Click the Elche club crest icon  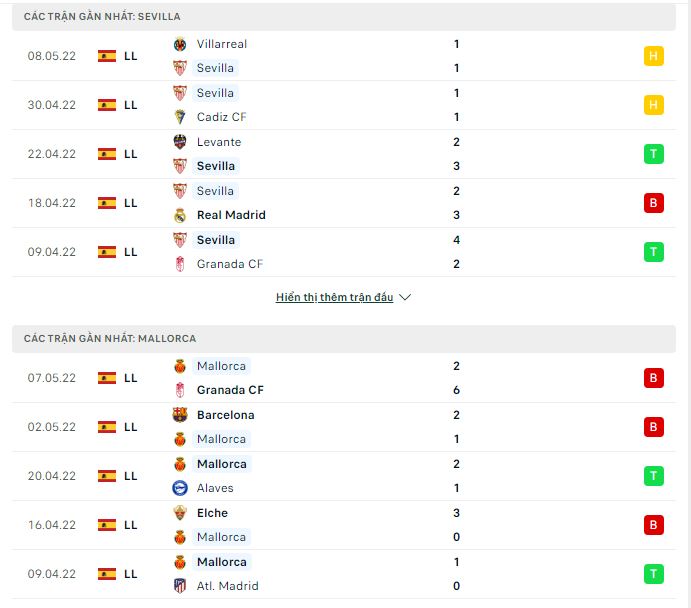coord(180,513)
